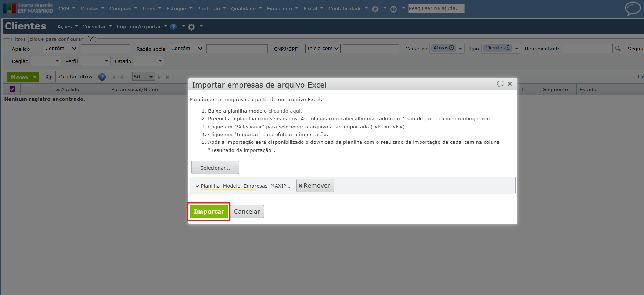Sort by the Segmento column header

[555, 89]
